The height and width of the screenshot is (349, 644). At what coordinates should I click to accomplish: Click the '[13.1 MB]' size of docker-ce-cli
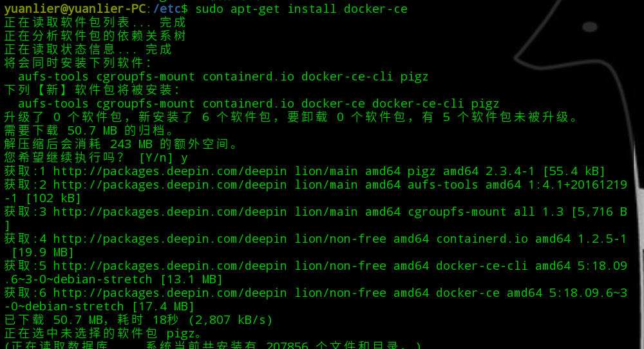(191, 279)
